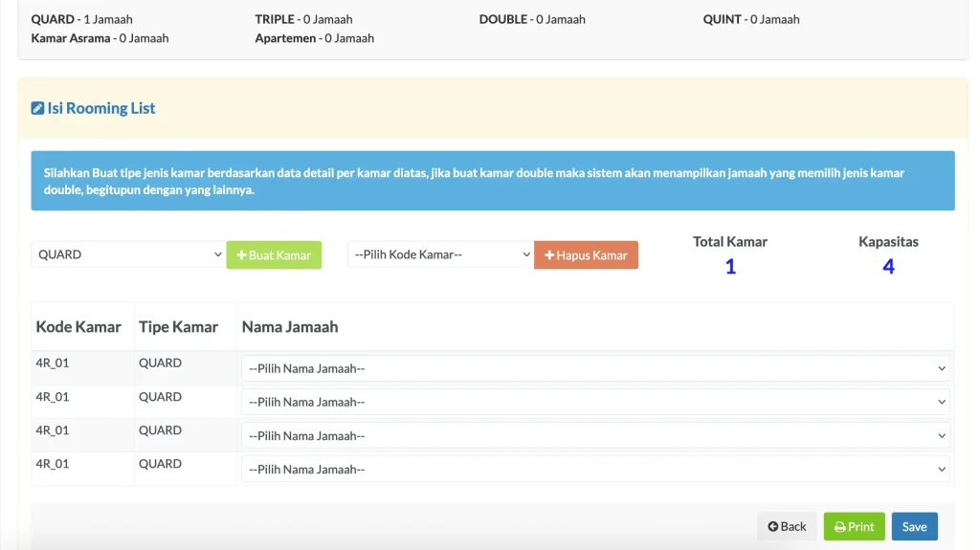The width and height of the screenshot is (980, 550).
Task: Click the Kamar Asrama summary label
Action: [71, 38]
